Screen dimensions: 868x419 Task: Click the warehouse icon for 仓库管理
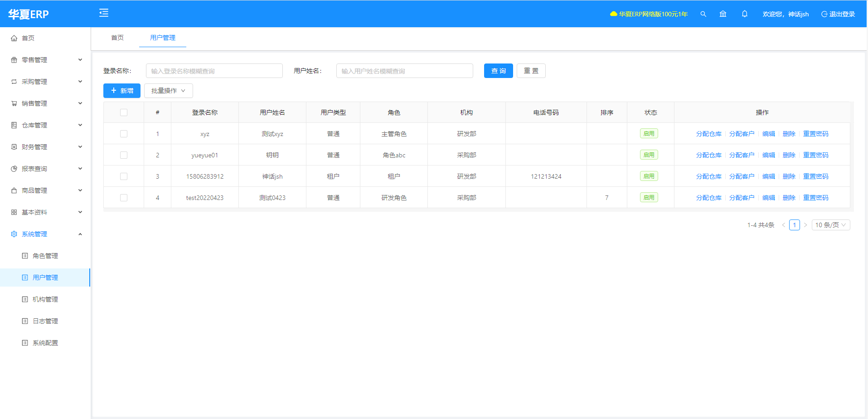(14, 125)
